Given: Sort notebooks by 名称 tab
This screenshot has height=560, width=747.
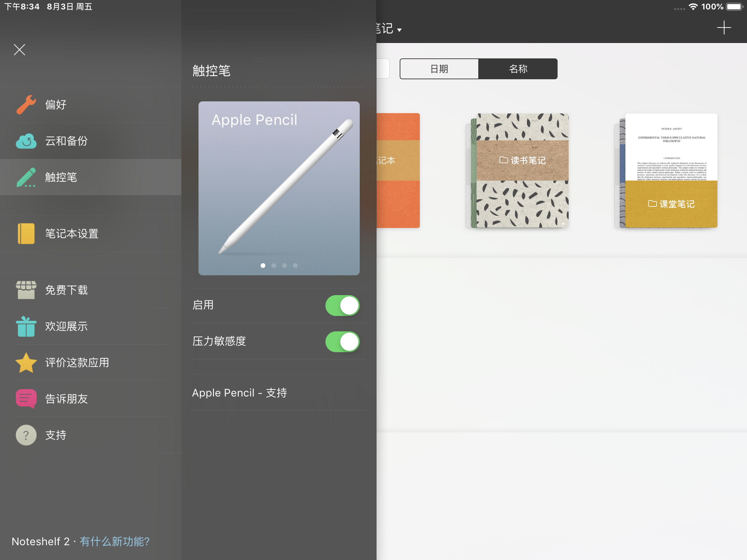Looking at the screenshot, I should pyautogui.click(x=518, y=69).
